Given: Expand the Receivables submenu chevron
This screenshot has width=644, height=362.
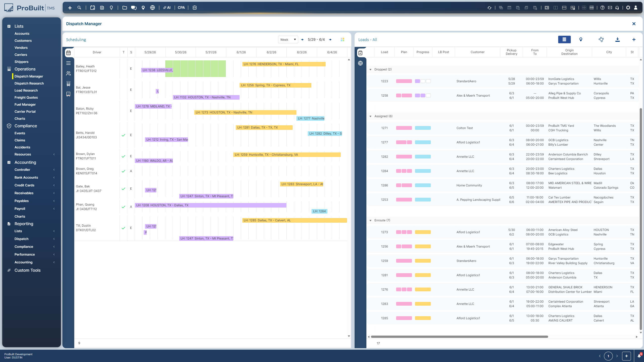Looking at the screenshot, I should point(54,193).
